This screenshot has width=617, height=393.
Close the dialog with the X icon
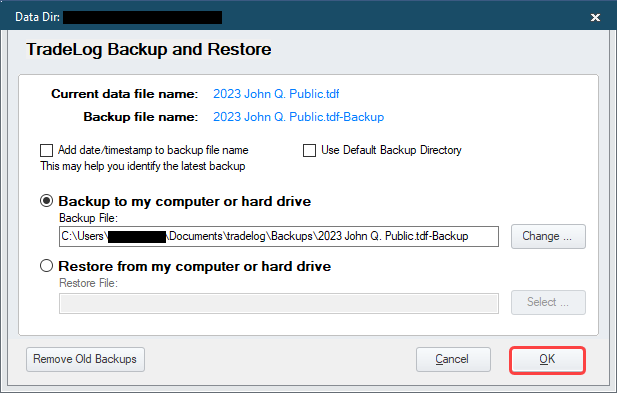pyautogui.click(x=595, y=17)
